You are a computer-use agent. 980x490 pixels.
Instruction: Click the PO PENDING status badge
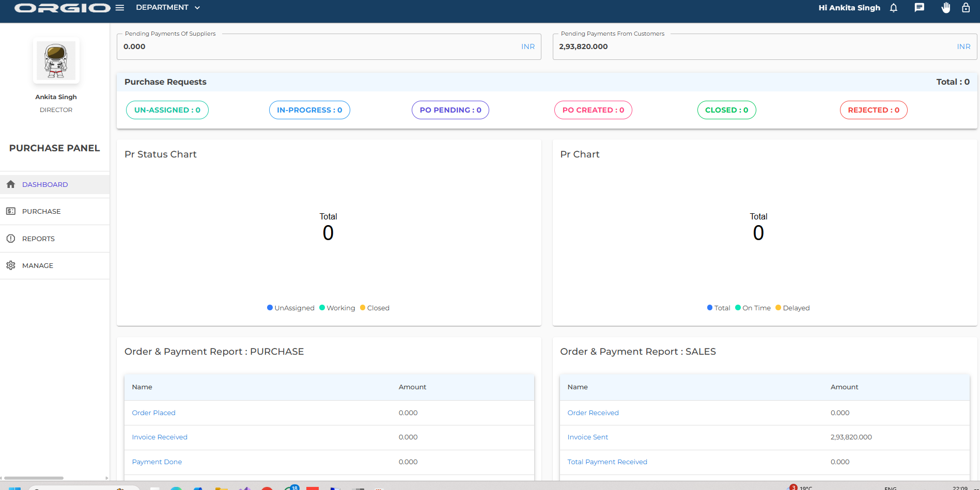(450, 110)
